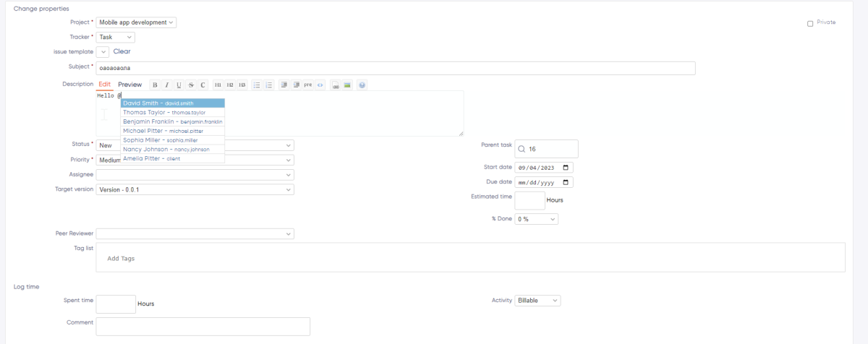Expand the Activity dropdown showing Billable
This screenshot has width=868, height=344.
[x=537, y=301]
